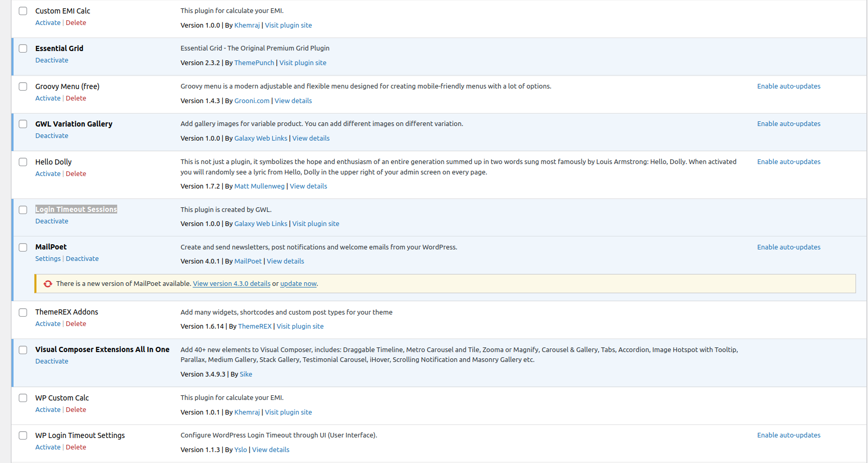The image size is (868, 463).
Task: Delete the Custom EMI Calc plugin
Action: pyautogui.click(x=76, y=23)
